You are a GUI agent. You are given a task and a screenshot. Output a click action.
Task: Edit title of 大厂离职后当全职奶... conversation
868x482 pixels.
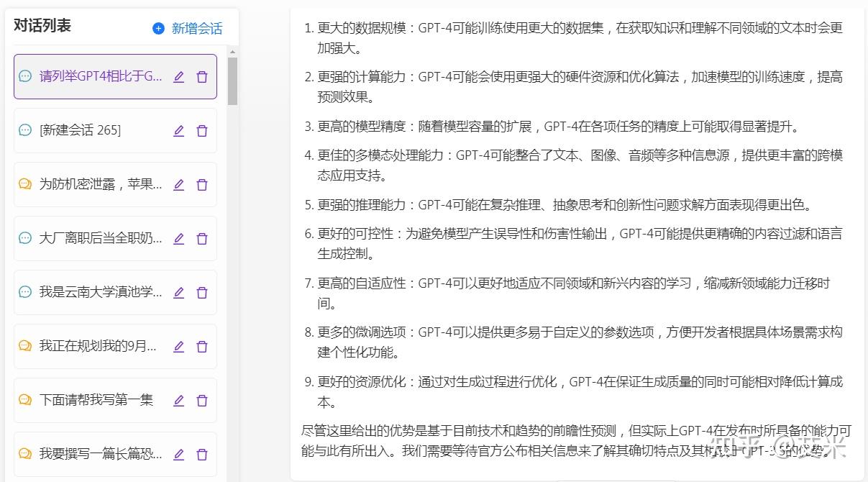click(x=179, y=238)
